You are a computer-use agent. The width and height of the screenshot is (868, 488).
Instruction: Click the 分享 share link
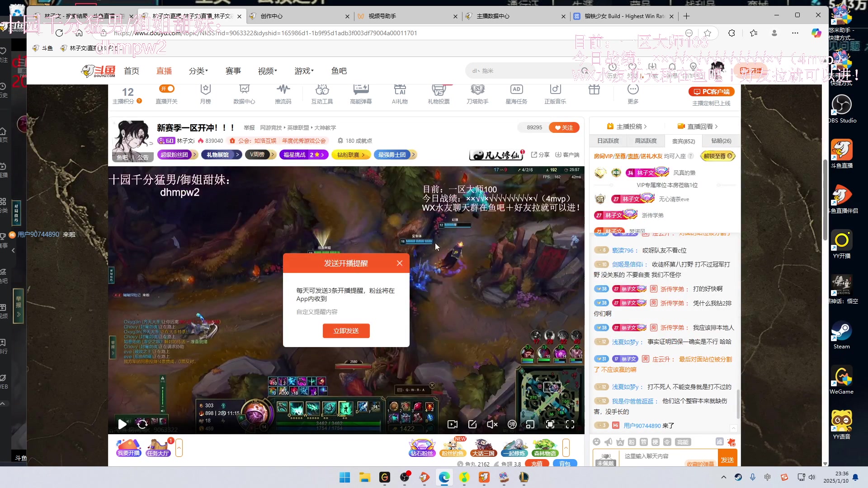[540, 155]
